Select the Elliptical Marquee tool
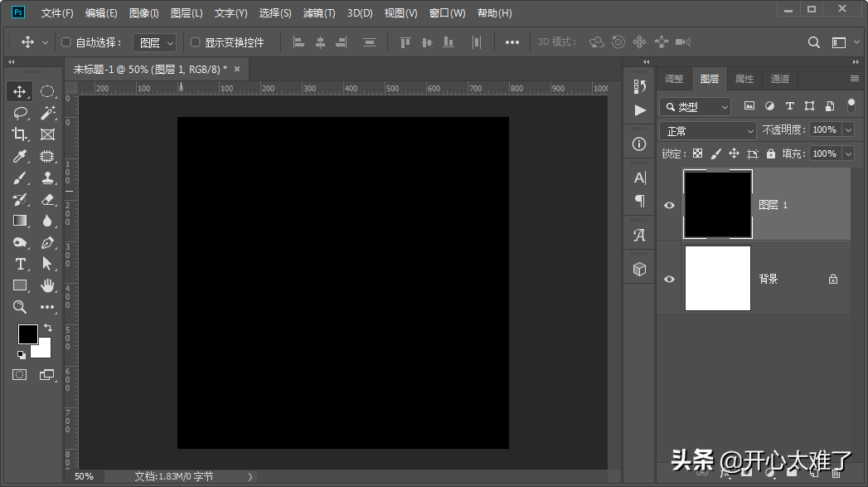Image resolution: width=868 pixels, height=487 pixels. 47,91
